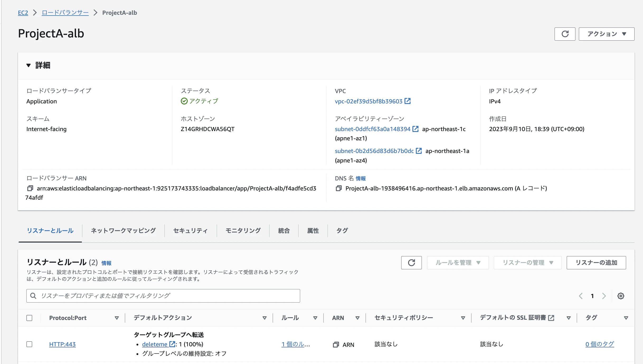Open the アクション dropdown menu

pyautogui.click(x=606, y=34)
